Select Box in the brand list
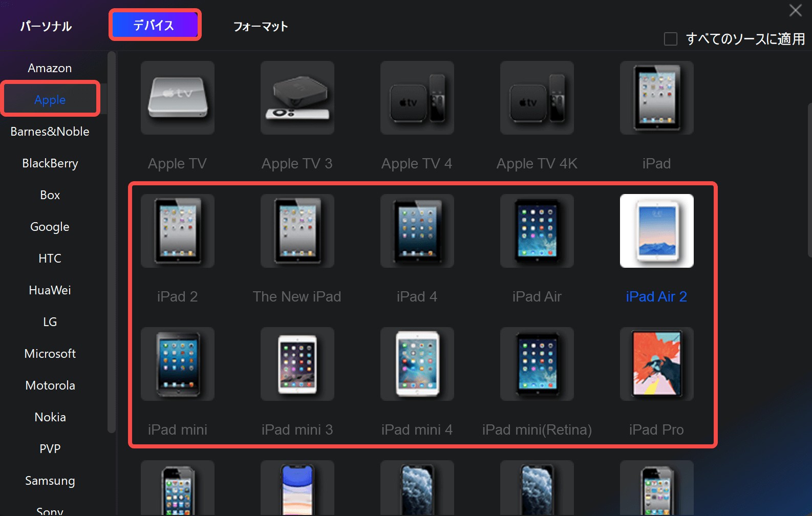This screenshot has width=812, height=516. pos(50,195)
